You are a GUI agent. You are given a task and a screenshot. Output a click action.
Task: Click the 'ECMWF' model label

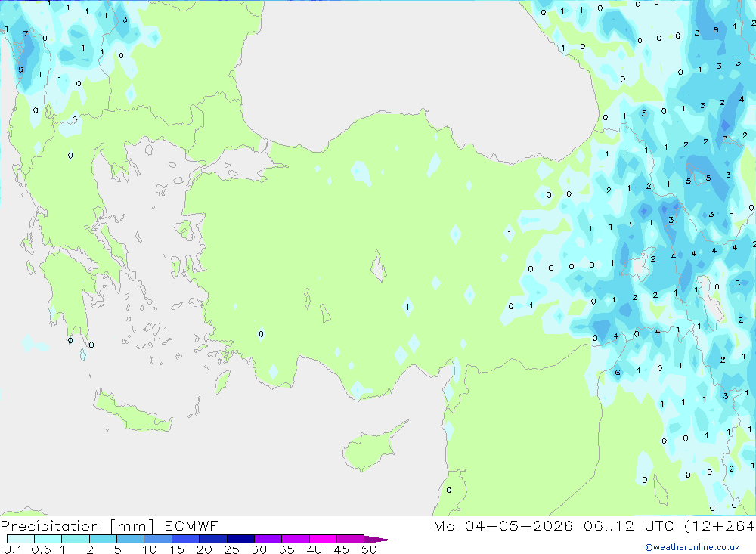[191, 525]
